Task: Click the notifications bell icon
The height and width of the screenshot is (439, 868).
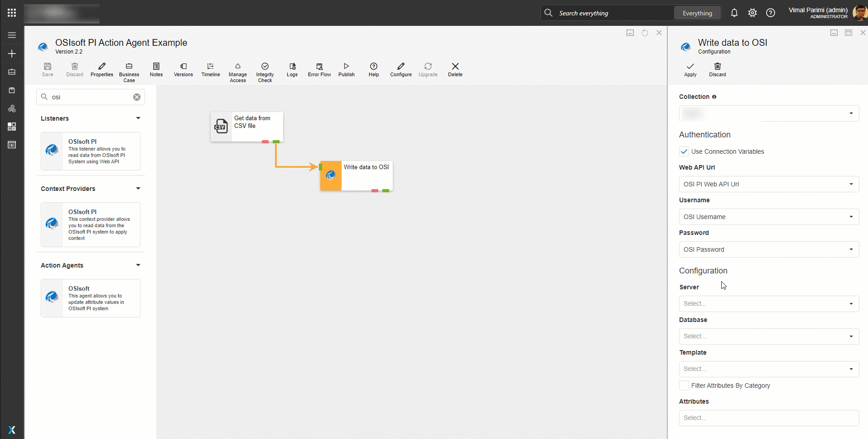Action: point(734,13)
